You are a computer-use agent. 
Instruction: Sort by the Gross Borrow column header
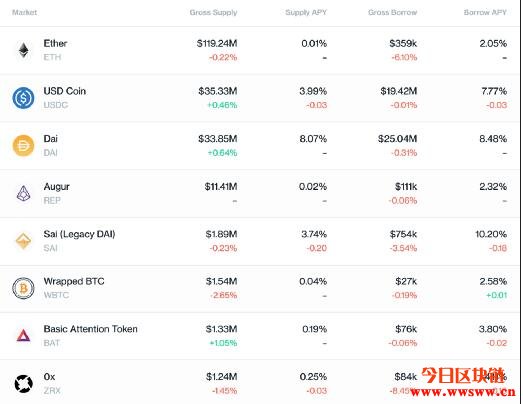coord(392,12)
